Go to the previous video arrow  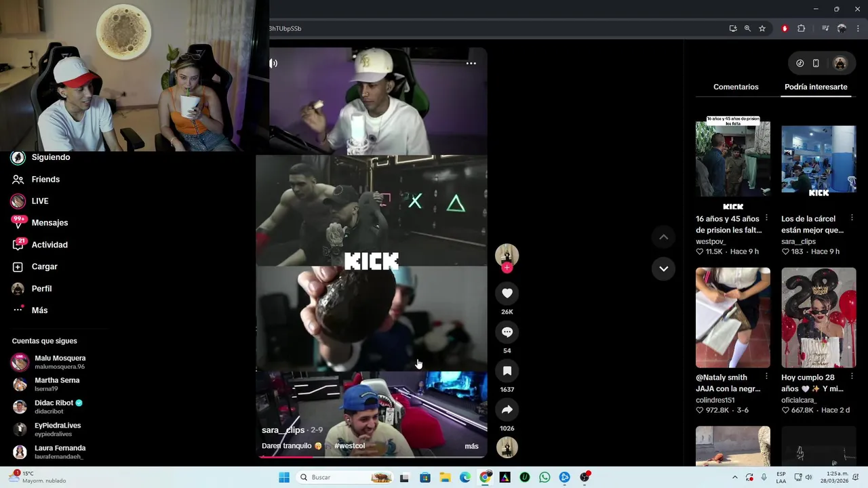click(663, 237)
